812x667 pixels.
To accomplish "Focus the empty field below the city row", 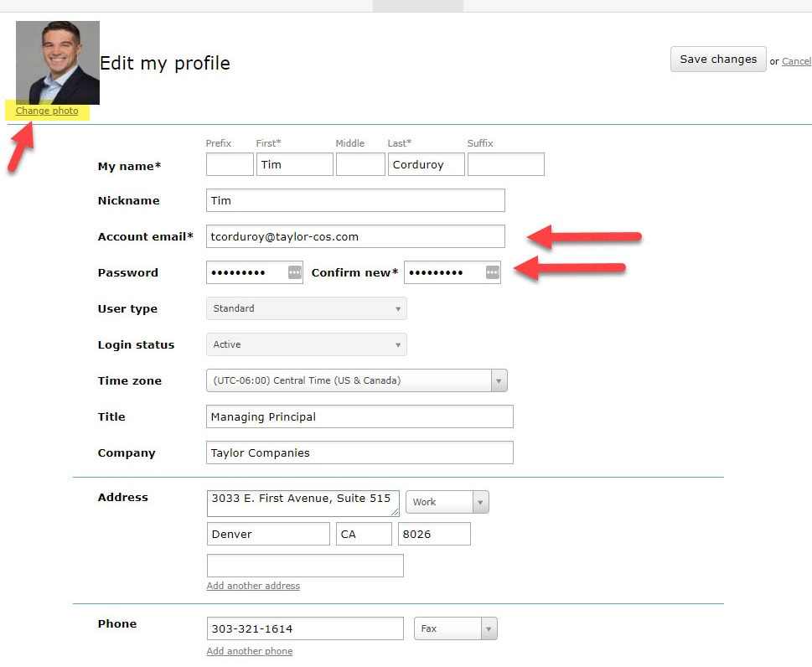I will (305, 566).
